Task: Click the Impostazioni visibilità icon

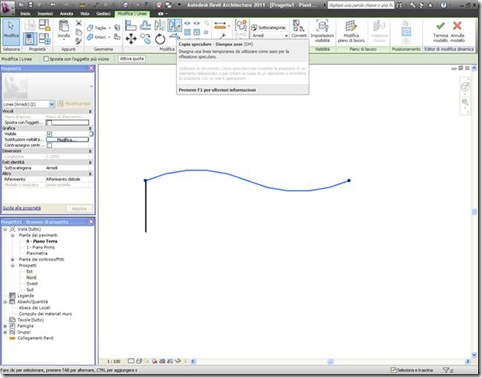Action: (x=322, y=31)
